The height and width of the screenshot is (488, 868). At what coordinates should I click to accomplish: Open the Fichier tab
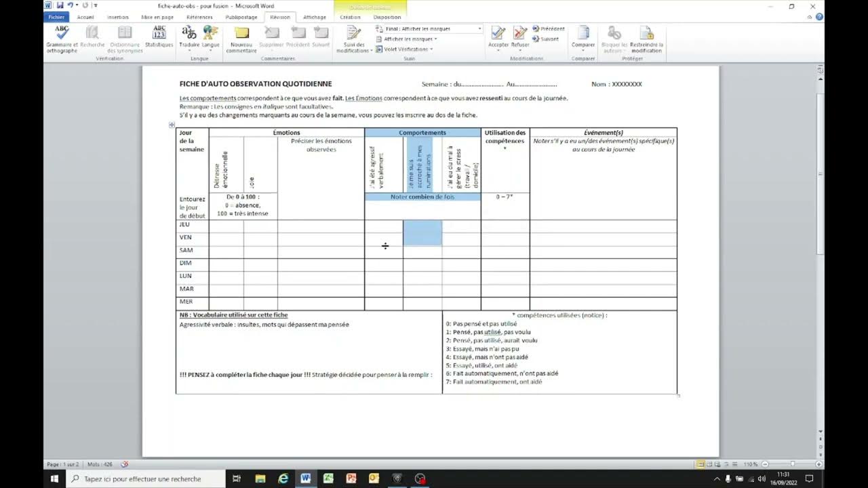(x=56, y=17)
